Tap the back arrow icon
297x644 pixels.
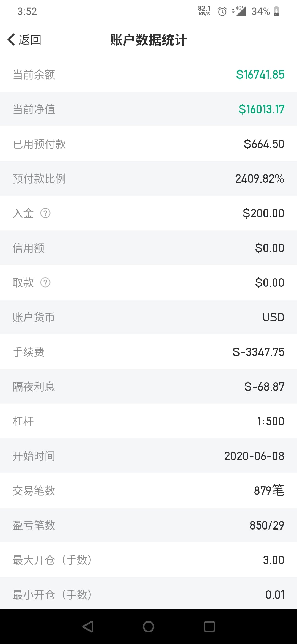[x=11, y=40]
